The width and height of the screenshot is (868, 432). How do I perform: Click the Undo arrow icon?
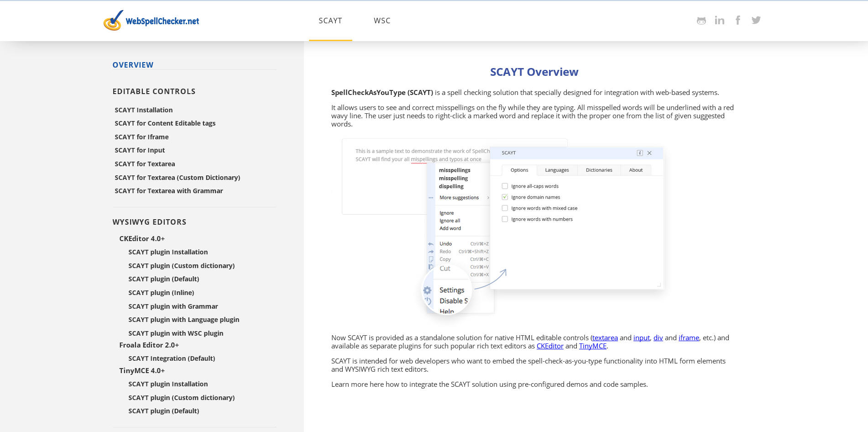tap(431, 243)
